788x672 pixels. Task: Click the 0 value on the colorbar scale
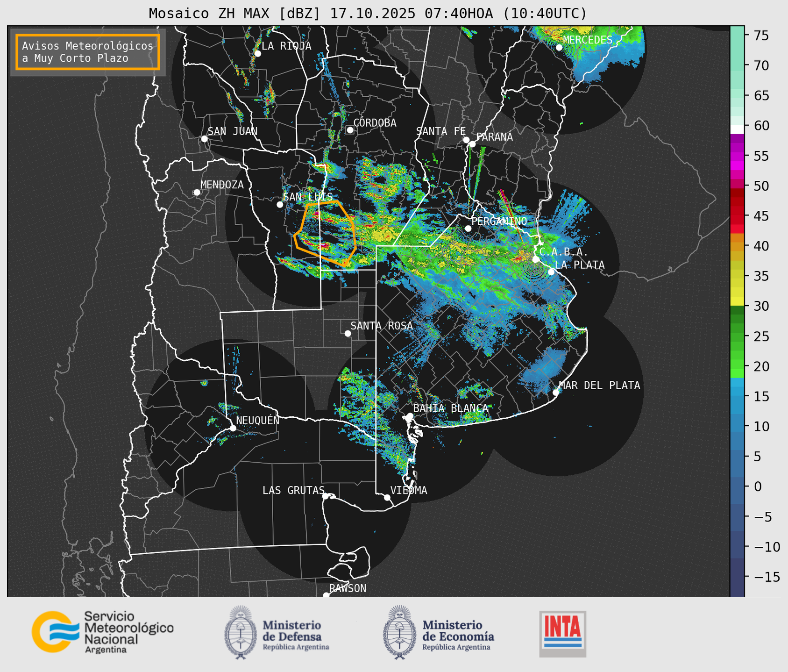coord(758,486)
